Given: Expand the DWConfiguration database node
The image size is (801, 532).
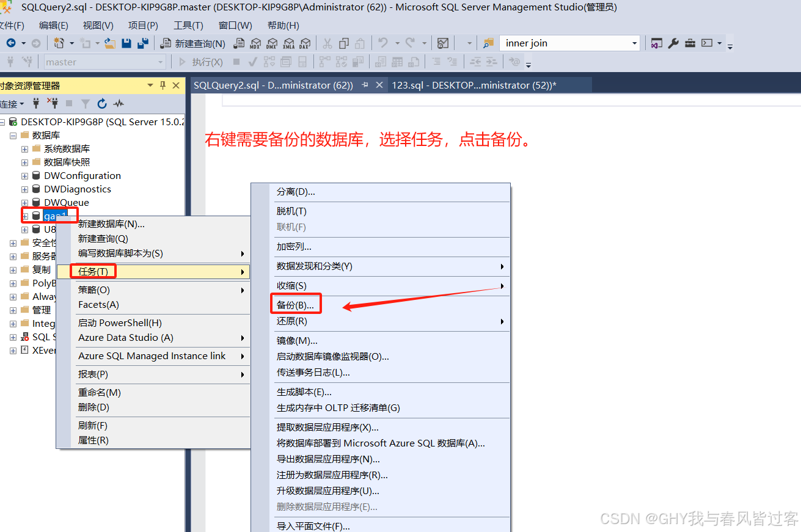Looking at the screenshot, I should [24, 176].
